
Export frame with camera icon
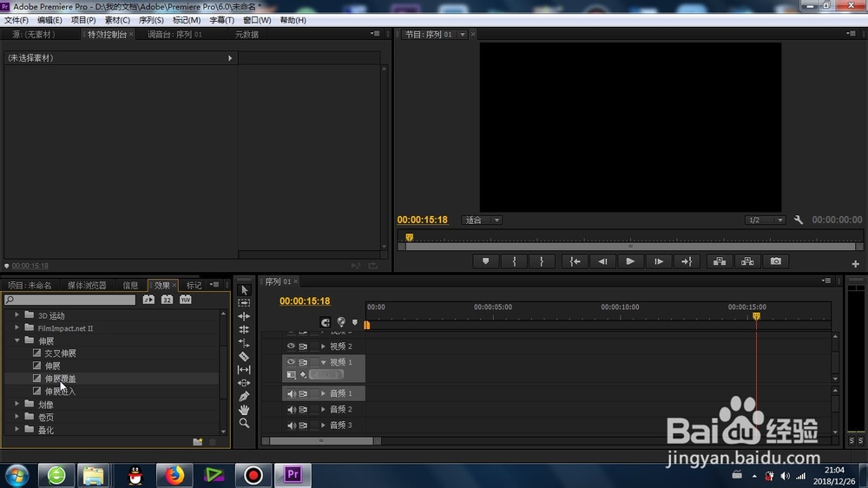(x=775, y=261)
